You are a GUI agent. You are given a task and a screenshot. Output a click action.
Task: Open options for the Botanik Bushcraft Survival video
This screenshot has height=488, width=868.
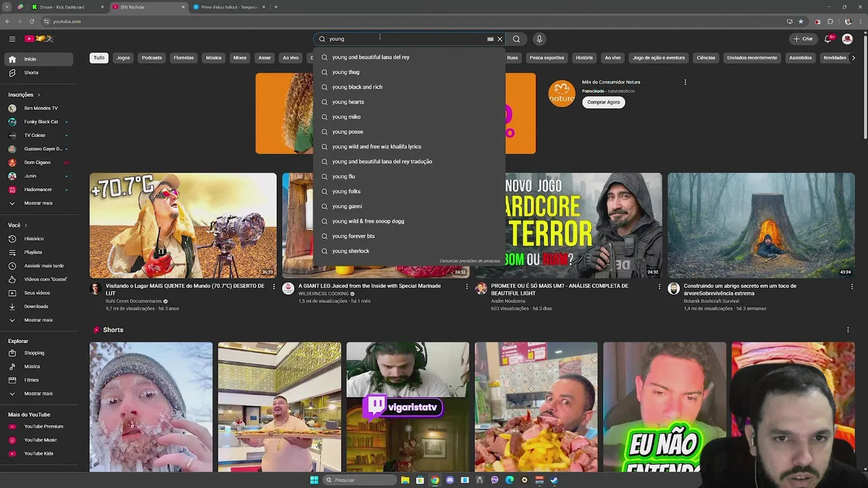coord(852,287)
